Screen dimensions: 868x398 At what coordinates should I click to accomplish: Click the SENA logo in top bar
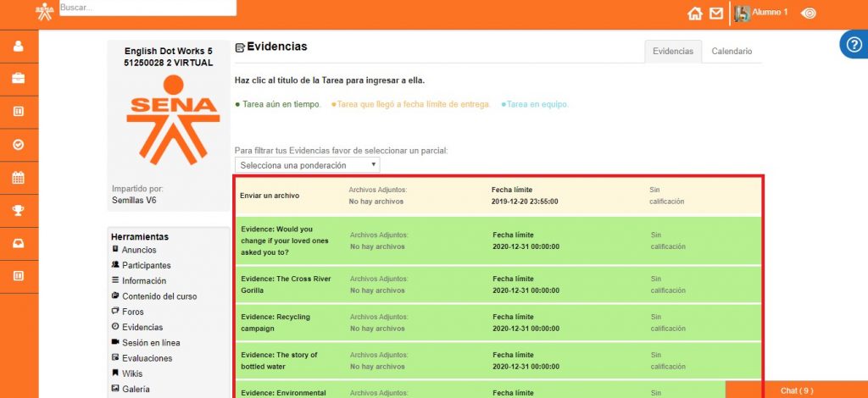tap(45, 11)
